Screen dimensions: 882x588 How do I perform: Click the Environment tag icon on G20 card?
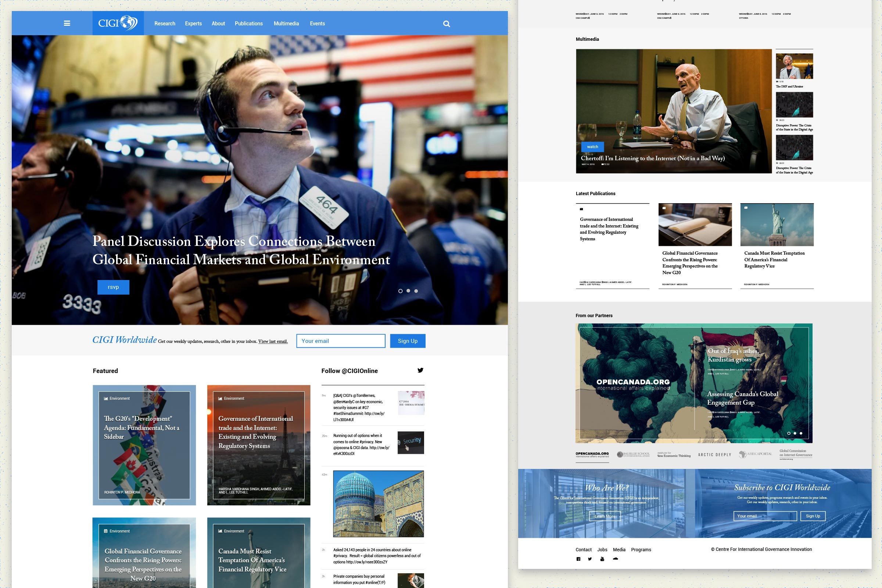[x=105, y=398]
